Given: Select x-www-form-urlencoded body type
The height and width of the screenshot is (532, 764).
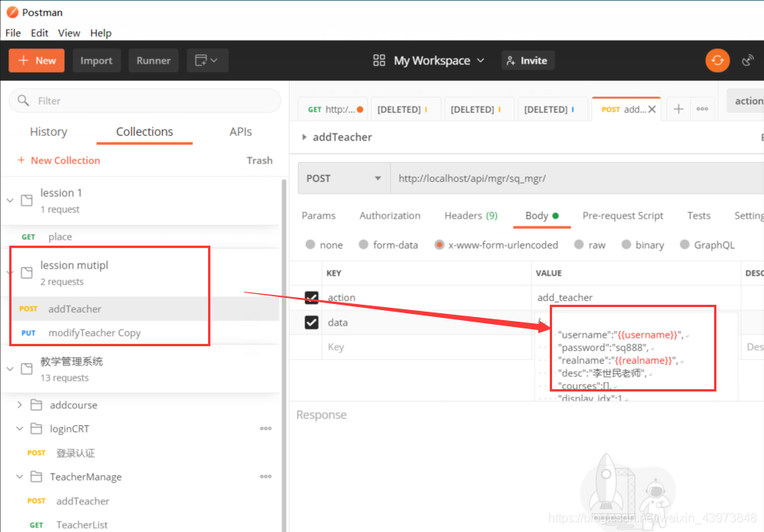Looking at the screenshot, I should [x=439, y=245].
